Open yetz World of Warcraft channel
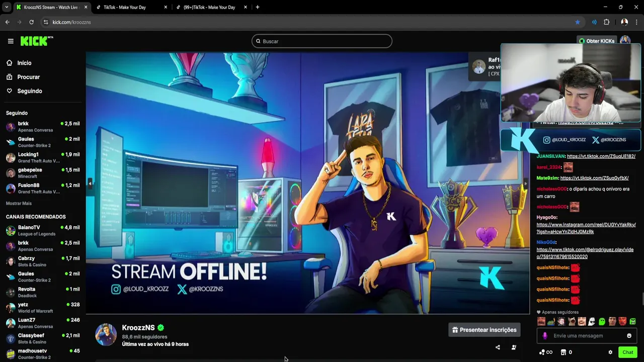This screenshot has height=362, width=644. (43, 308)
